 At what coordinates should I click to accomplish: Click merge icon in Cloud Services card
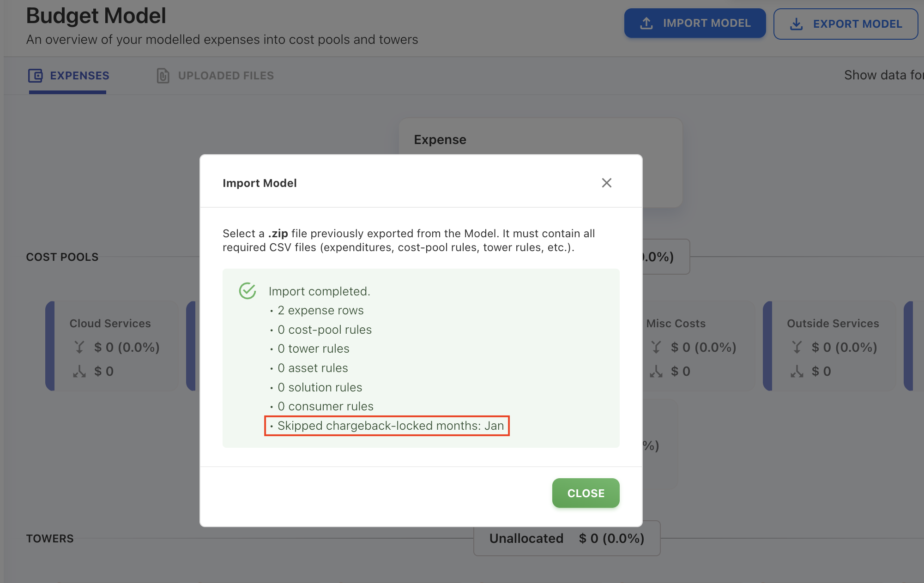click(x=79, y=347)
